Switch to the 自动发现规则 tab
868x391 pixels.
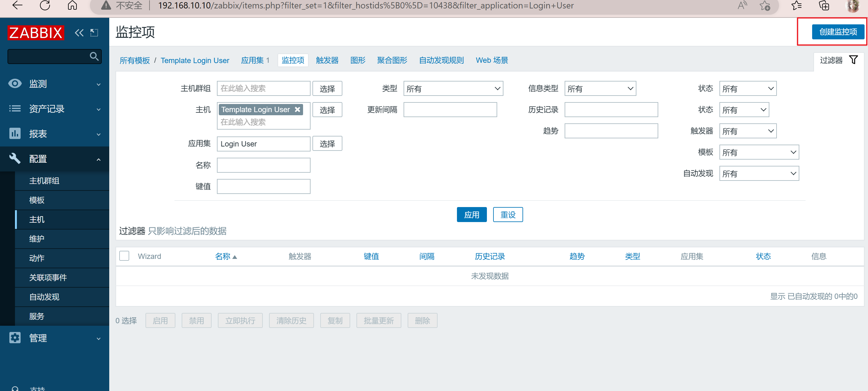coord(441,60)
